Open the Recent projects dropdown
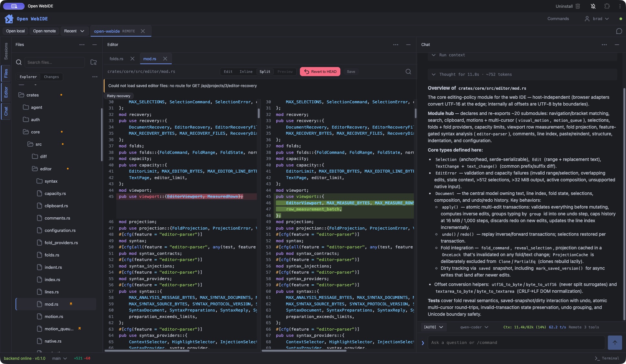Screen dimensions: 626x364 [74, 31]
